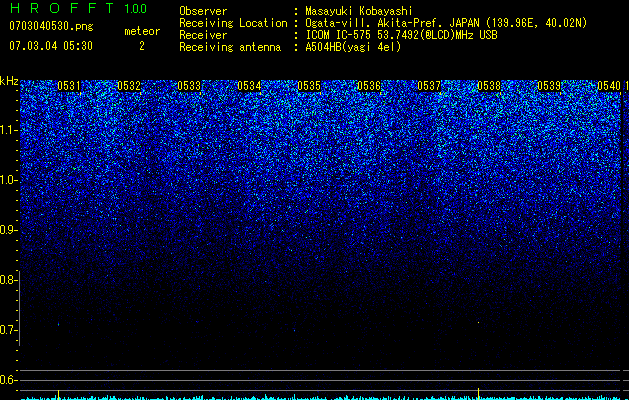629x400 pixels.
Task: Click the kHz unit label
Action: 9,81
